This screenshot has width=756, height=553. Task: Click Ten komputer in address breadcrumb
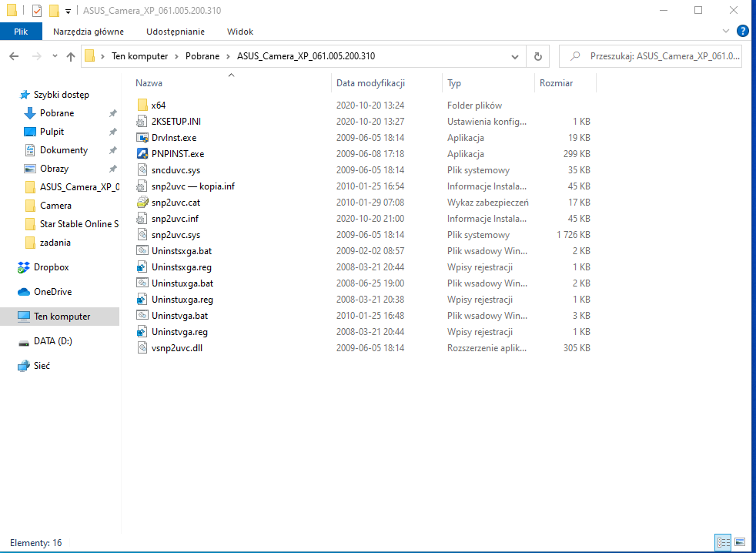click(140, 56)
